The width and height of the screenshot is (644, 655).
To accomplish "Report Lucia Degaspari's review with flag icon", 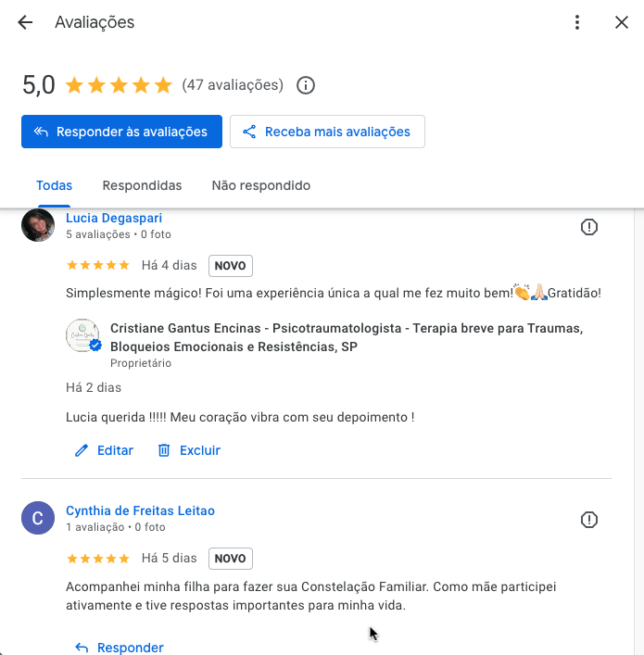I will tap(589, 227).
